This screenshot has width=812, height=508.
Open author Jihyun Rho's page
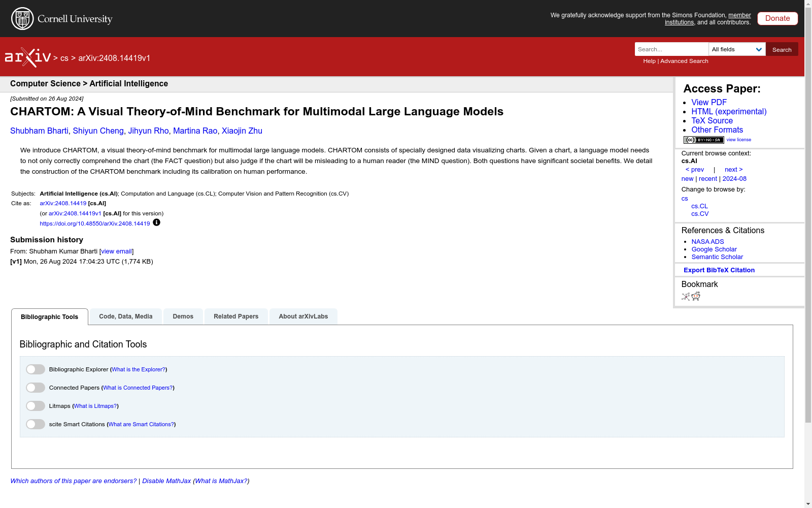pyautogui.click(x=148, y=131)
